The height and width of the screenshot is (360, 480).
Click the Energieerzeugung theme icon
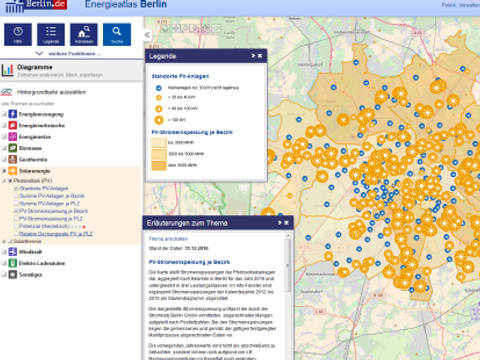click(x=13, y=114)
